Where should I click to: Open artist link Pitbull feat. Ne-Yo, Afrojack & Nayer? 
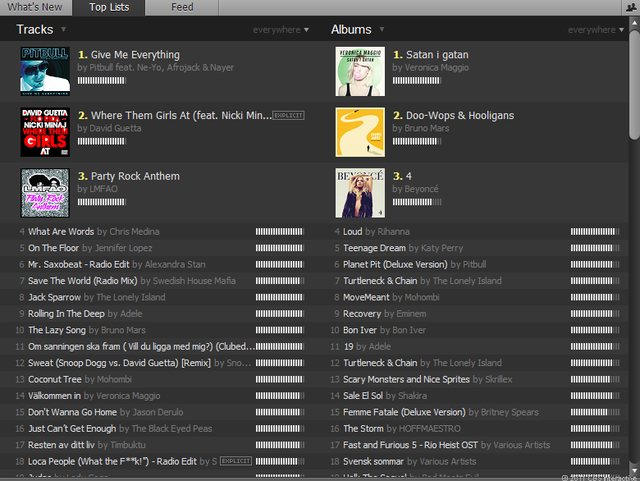click(161, 67)
